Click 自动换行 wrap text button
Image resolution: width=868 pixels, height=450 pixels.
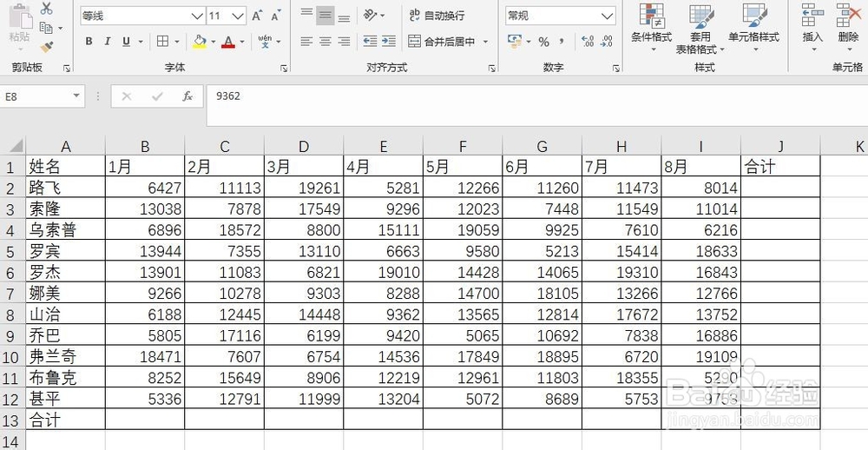point(437,16)
